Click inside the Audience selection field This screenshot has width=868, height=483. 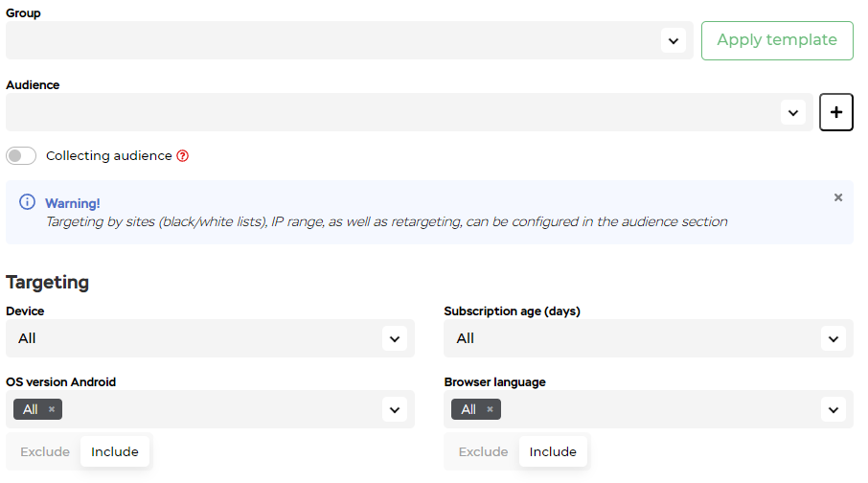tap(383, 112)
